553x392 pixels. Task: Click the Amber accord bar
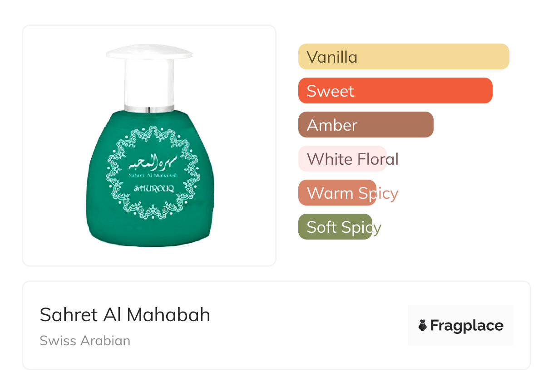[x=365, y=125]
